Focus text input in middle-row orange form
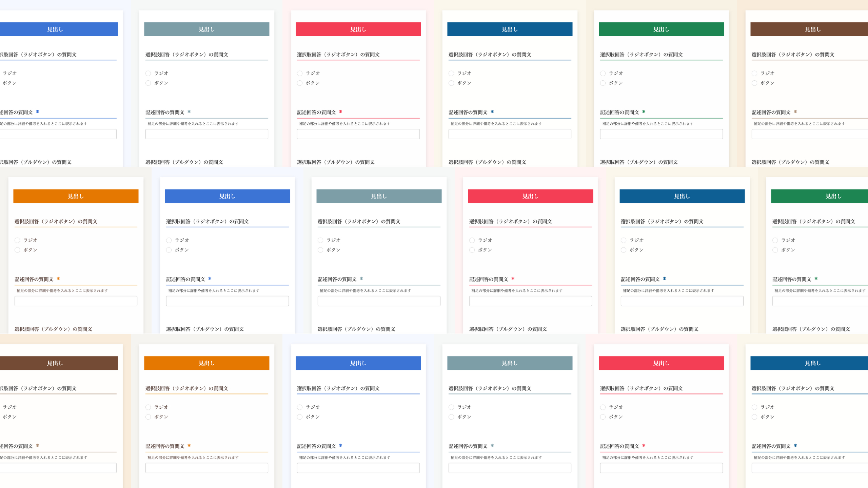Screen dimensions: 868x488 coord(76,301)
